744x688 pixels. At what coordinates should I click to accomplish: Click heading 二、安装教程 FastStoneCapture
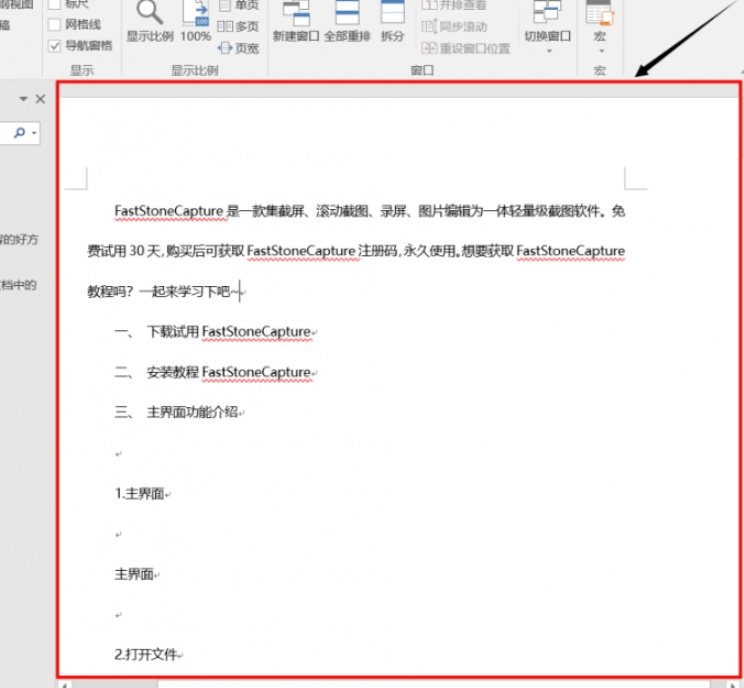coord(213,372)
